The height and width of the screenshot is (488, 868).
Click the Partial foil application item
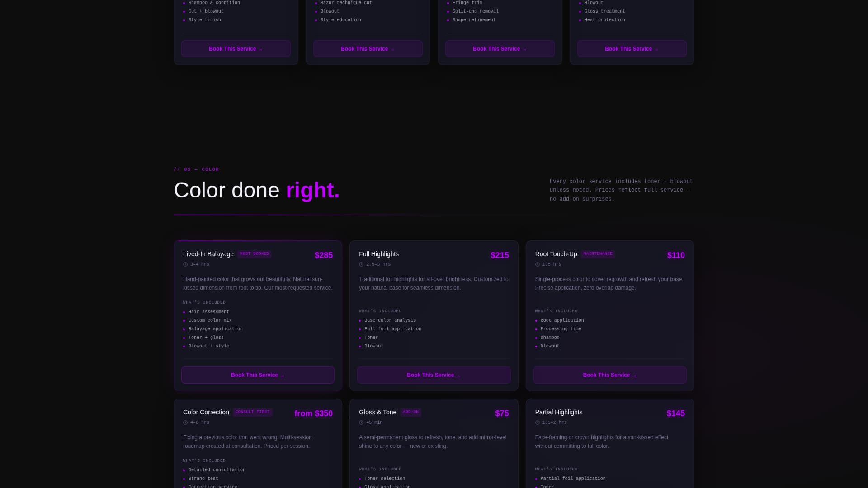[573, 479]
